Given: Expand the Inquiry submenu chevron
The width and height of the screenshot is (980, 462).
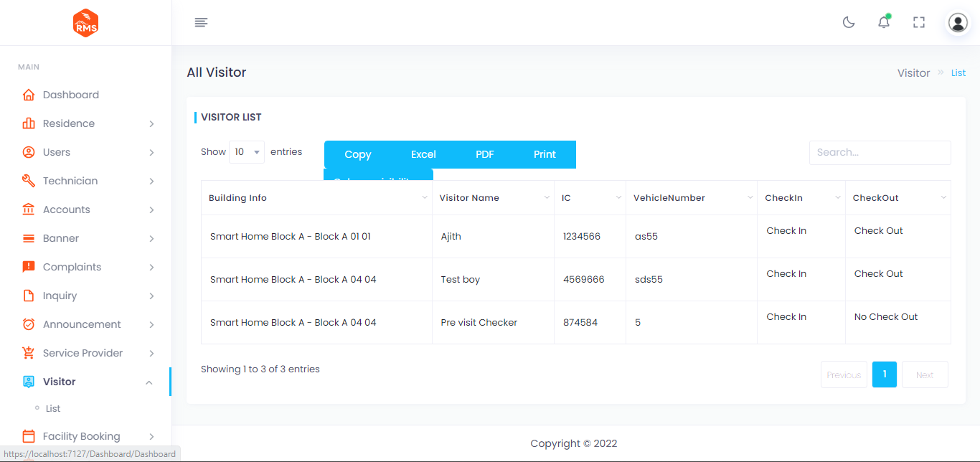Looking at the screenshot, I should pos(151,296).
